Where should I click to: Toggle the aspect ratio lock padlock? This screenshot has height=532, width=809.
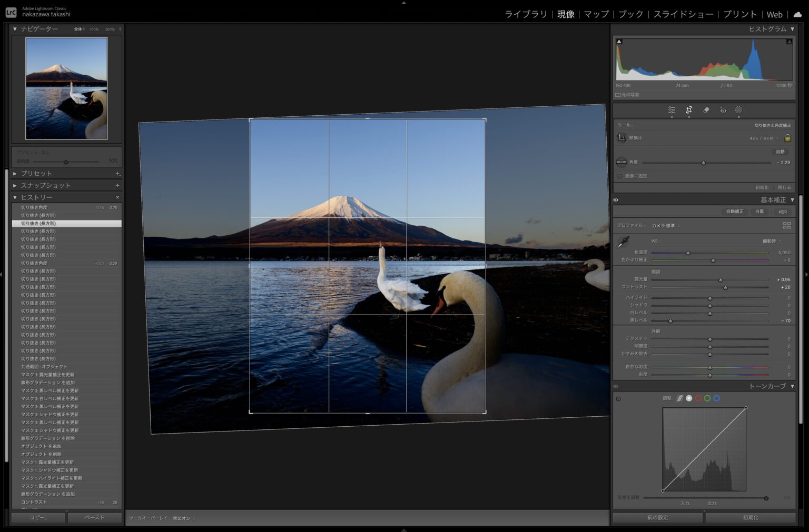(787, 138)
